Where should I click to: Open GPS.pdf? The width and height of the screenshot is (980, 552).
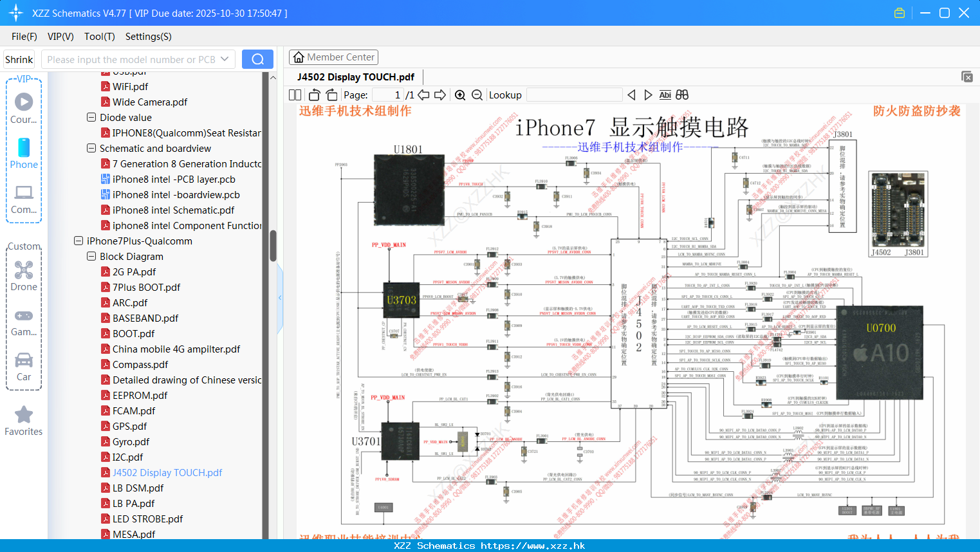pyautogui.click(x=129, y=426)
